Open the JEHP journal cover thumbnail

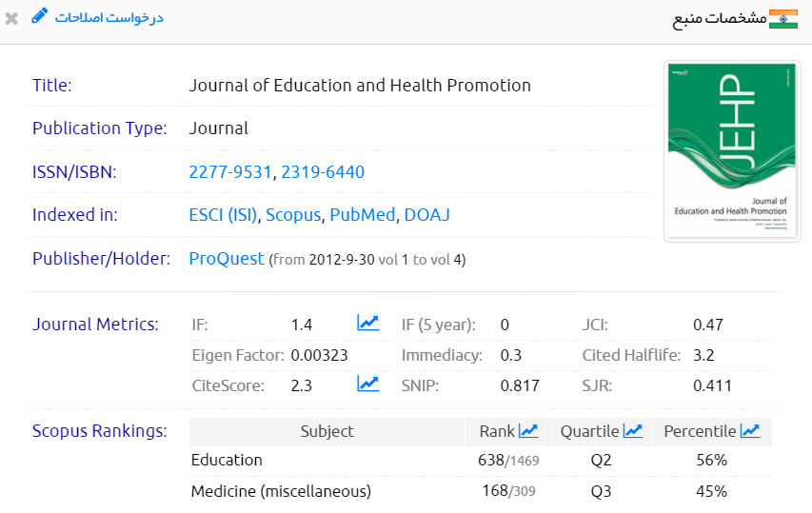pos(732,151)
